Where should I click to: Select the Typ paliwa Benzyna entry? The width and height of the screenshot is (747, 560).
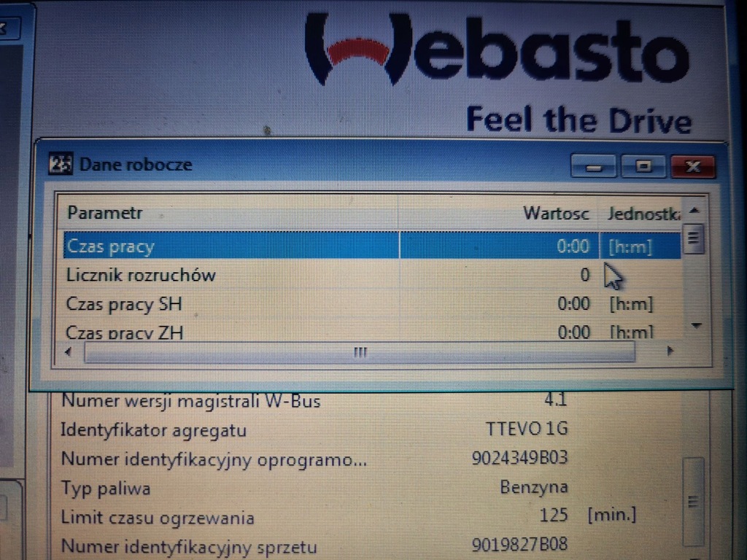point(292,487)
